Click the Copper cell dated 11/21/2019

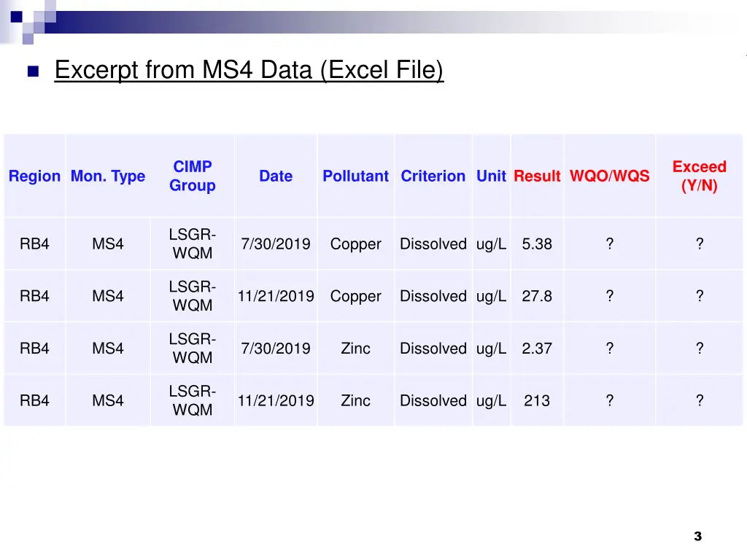(355, 296)
